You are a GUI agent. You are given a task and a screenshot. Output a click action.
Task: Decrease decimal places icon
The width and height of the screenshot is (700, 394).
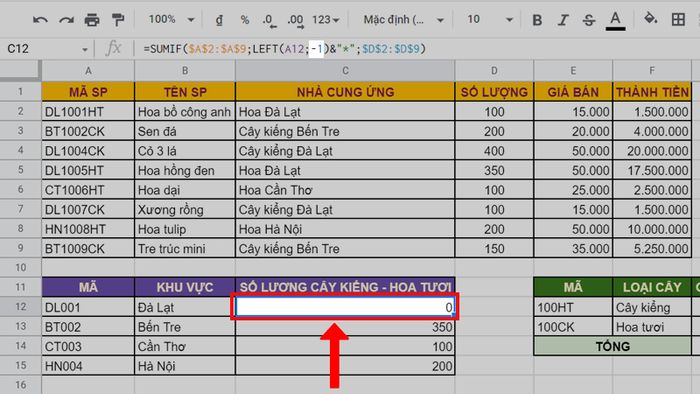pos(269,20)
